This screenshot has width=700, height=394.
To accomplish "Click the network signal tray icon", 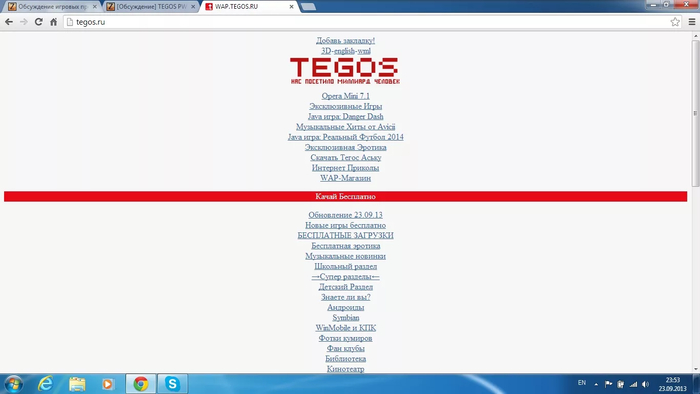I will pyautogui.click(x=633, y=384).
